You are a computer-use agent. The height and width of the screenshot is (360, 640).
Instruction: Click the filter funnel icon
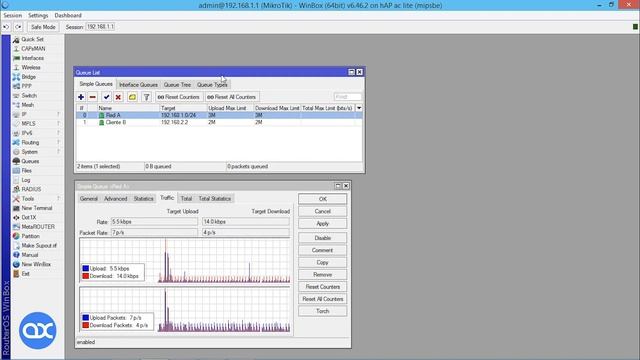tap(146, 97)
